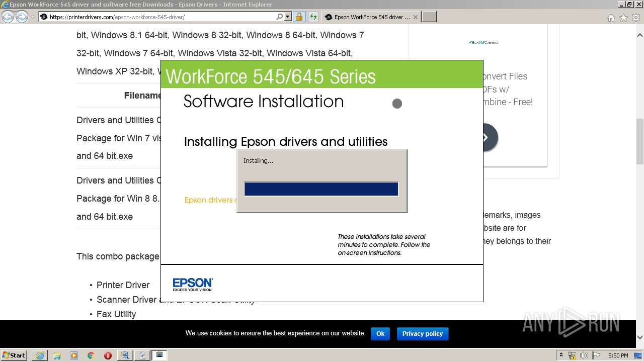
Task: Click the Internet Explorer title bar icon
Action: (x=5, y=5)
